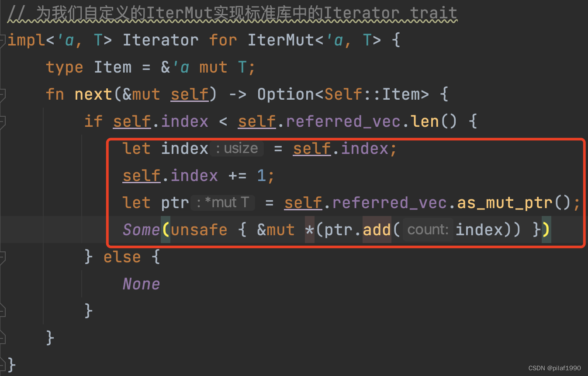Click the highlighted closing parenthesis ending Some
Screen dimensions: 588x376
[x=546, y=230]
